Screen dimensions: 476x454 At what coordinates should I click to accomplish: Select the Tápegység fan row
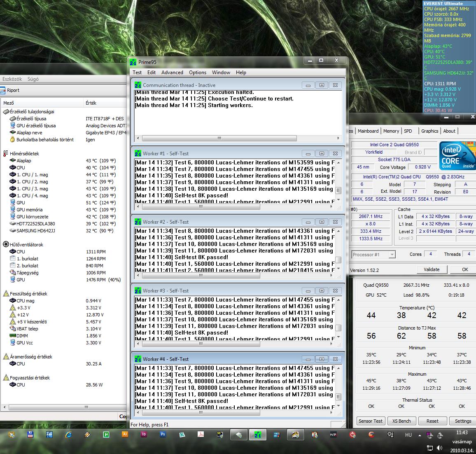(27, 273)
